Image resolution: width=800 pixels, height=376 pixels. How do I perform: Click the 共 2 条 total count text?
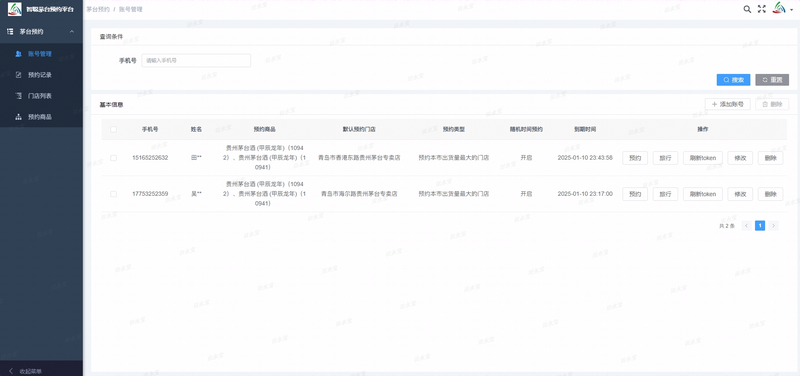tap(727, 225)
